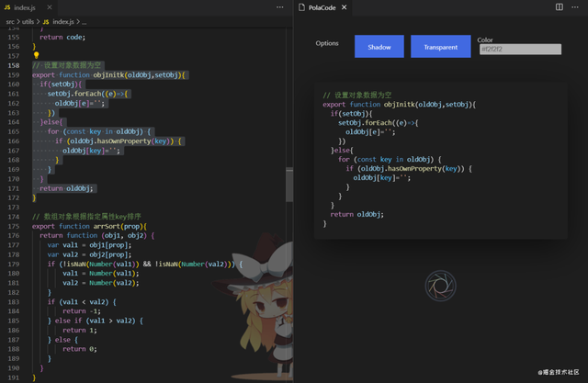Click 'var val2' declaration on line 178
This screenshot has height=383, width=588.
coord(62,254)
